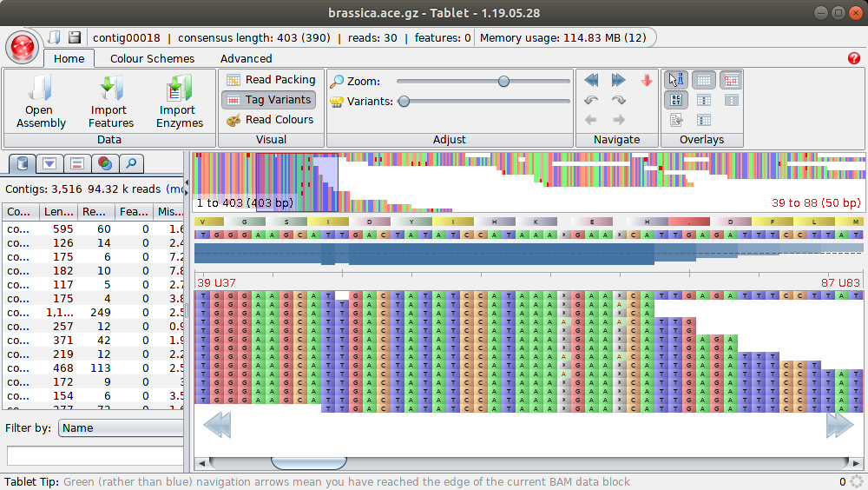Toggle the ACGT nucleotide text overlay button

point(676,100)
